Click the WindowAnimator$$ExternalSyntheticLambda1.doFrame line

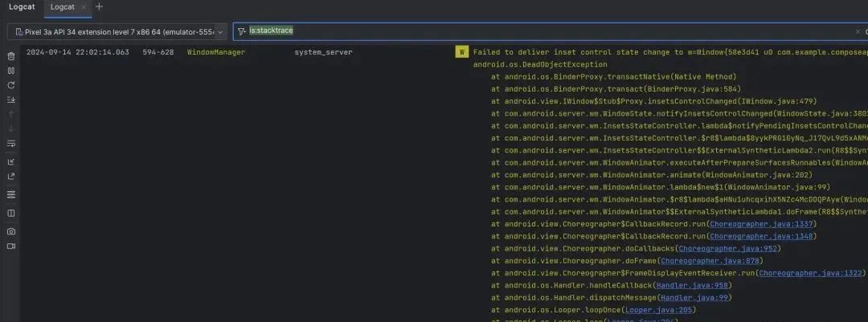point(679,211)
